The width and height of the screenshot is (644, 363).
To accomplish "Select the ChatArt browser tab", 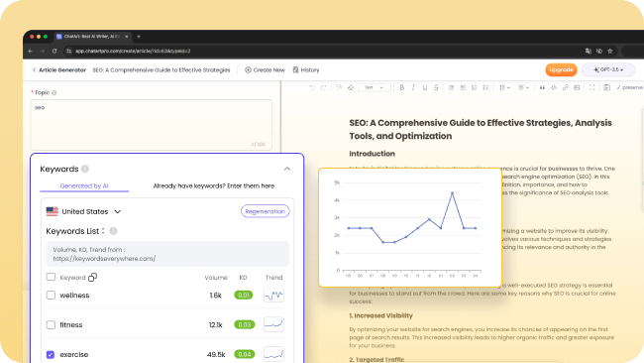I will click(x=92, y=37).
